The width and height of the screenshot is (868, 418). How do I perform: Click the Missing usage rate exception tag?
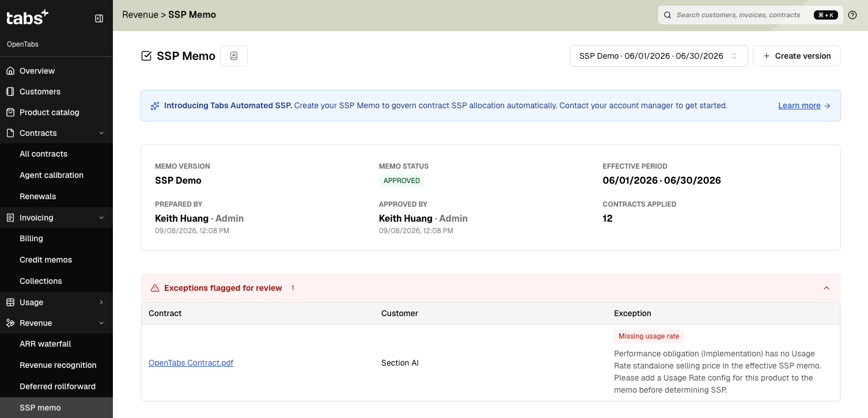coord(649,336)
